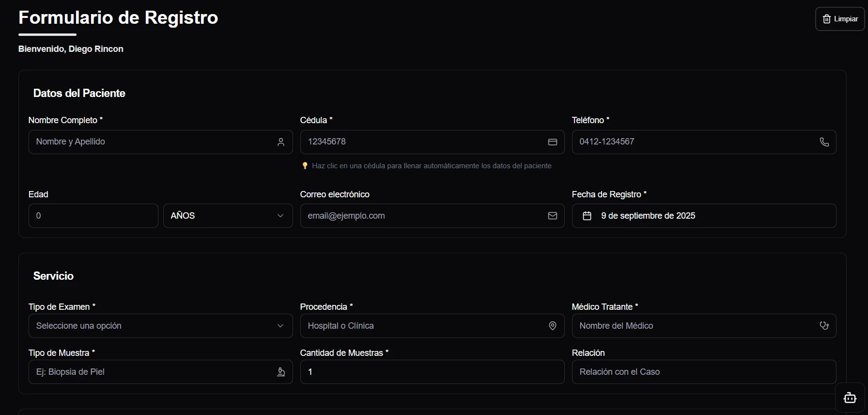868x415 pixels.
Task: Focus the Cantidad de Muestras field
Action: [432, 372]
